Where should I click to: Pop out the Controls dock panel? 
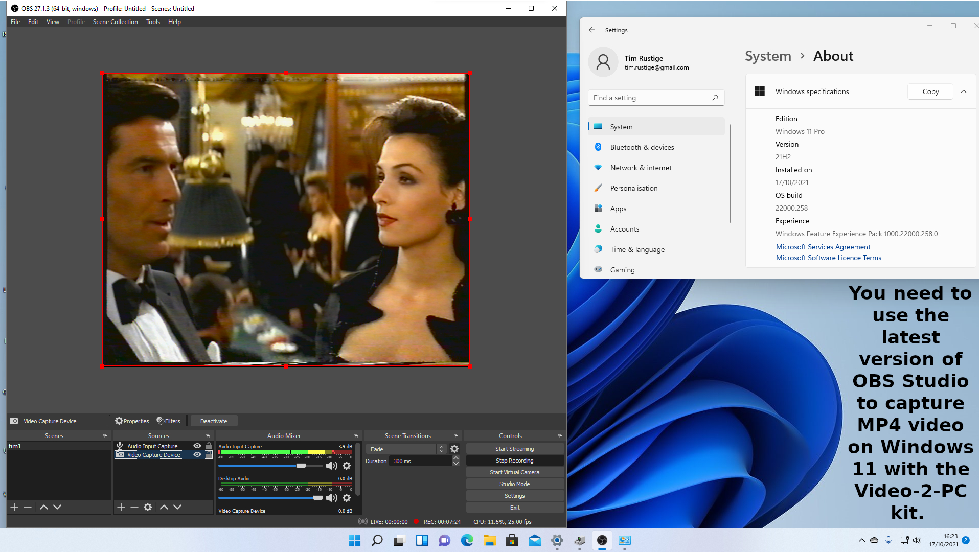pyautogui.click(x=560, y=436)
